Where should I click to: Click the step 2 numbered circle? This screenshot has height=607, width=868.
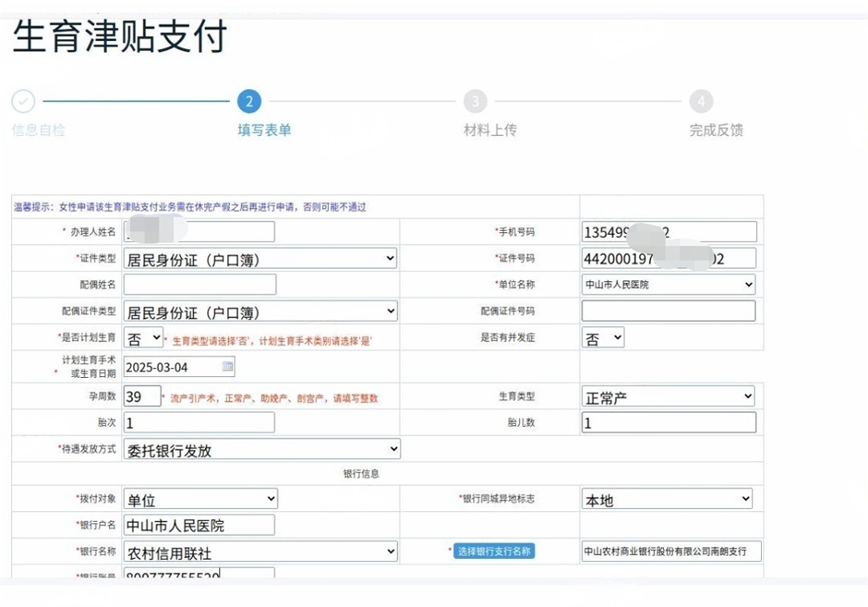(249, 100)
